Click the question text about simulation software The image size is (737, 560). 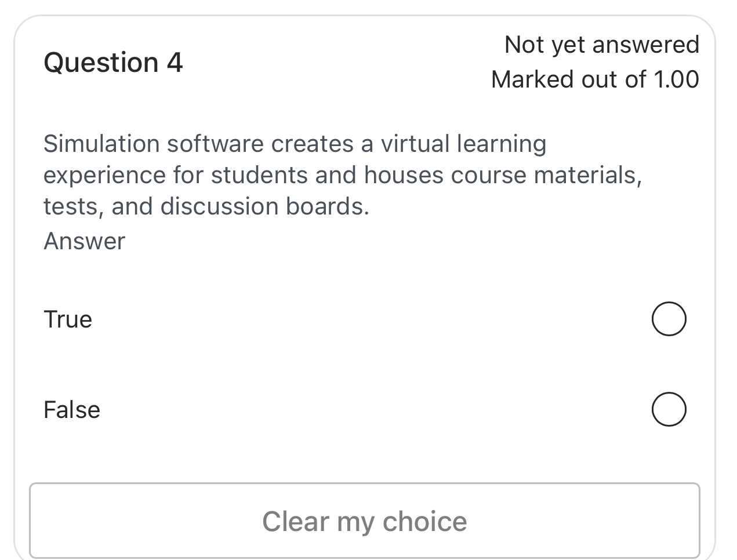tap(342, 174)
